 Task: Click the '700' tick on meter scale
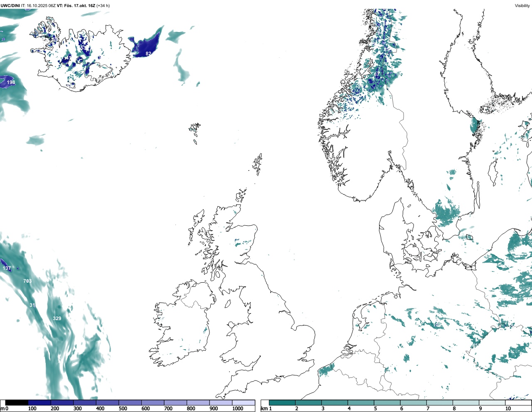(x=168, y=409)
